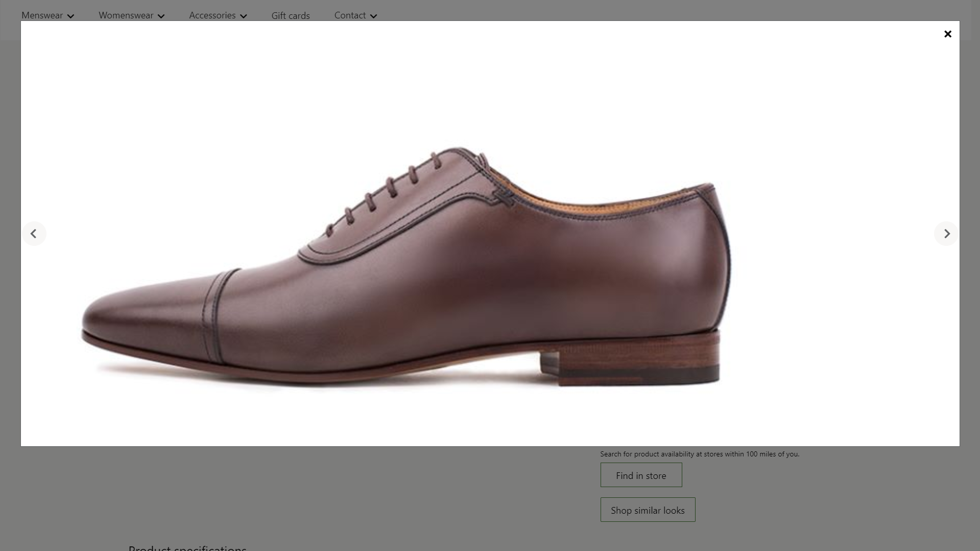Click the brown oxford shoe image
The image size is (980, 551).
pyautogui.click(x=406, y=267)
